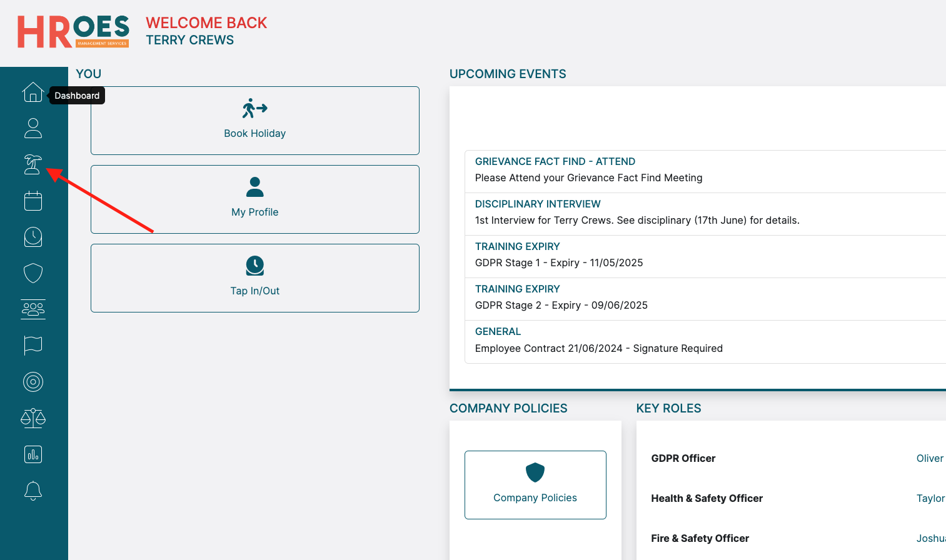Screen dimensions: 946x560
Task: Open the Dashboard home icon in sidebar
Action: (x=33, y=92)
